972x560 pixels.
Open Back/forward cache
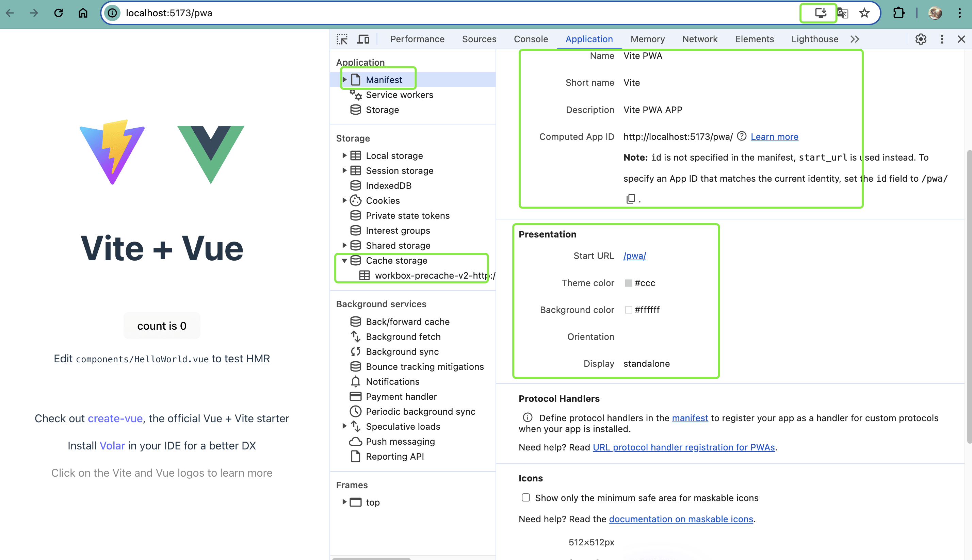click(407, 322)
